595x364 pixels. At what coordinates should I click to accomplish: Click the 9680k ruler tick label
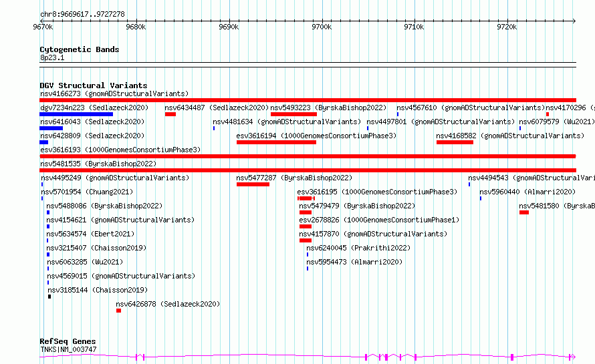pos(136,27)
